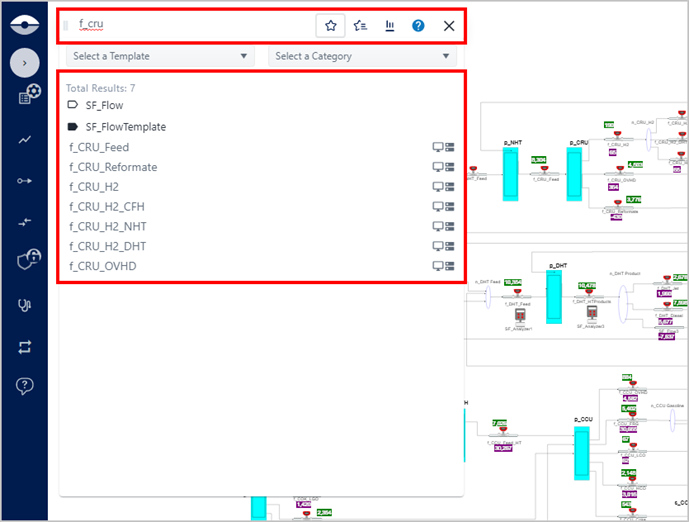689x522 pixels.
Task: Open the favorites list icon
Action: pos(360,26)
